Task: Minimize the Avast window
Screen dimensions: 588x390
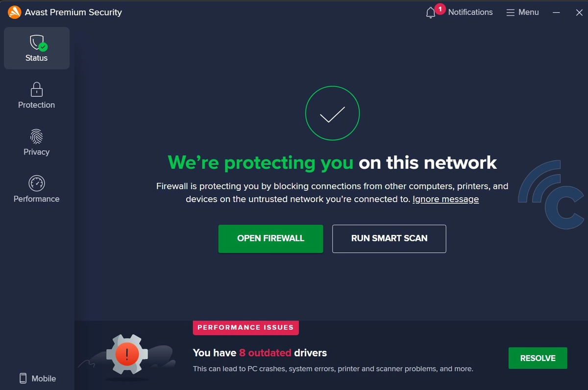Action: 556,12
